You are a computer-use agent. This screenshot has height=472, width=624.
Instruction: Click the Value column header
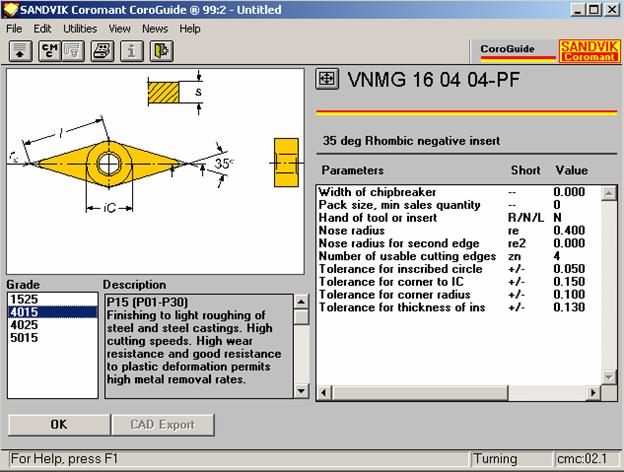572,170
